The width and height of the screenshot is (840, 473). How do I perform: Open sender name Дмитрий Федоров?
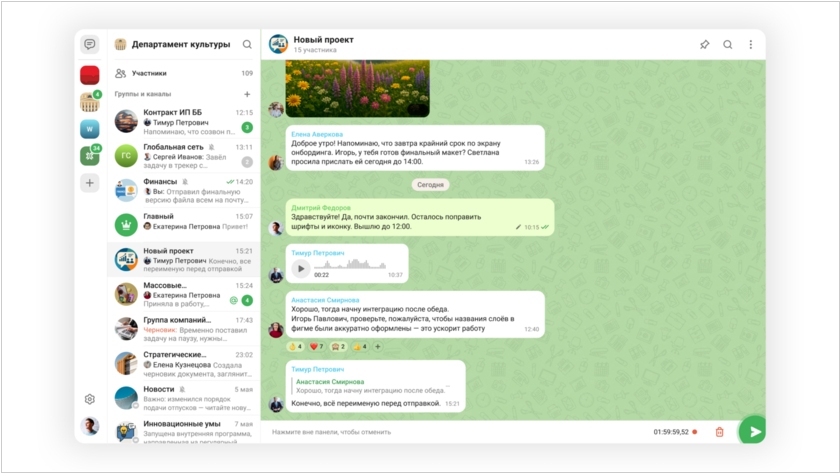click(x=320, y=207)
